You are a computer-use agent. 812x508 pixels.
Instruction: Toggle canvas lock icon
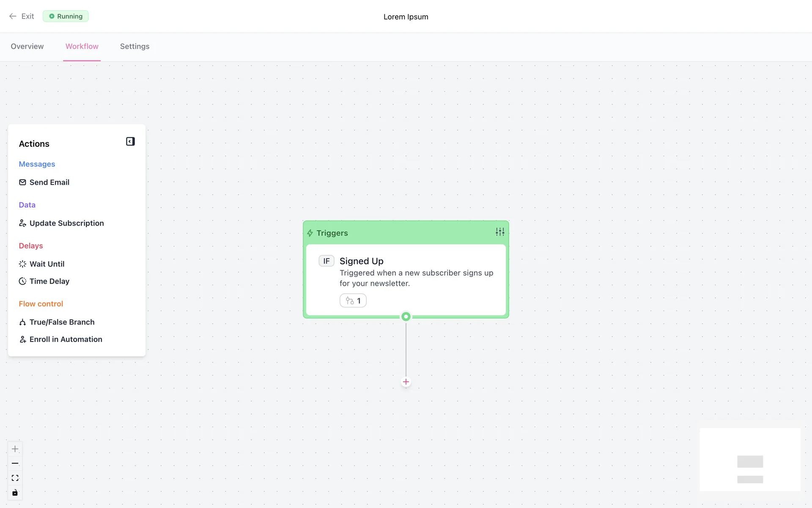pyautogui.click(x=15, y=492)
